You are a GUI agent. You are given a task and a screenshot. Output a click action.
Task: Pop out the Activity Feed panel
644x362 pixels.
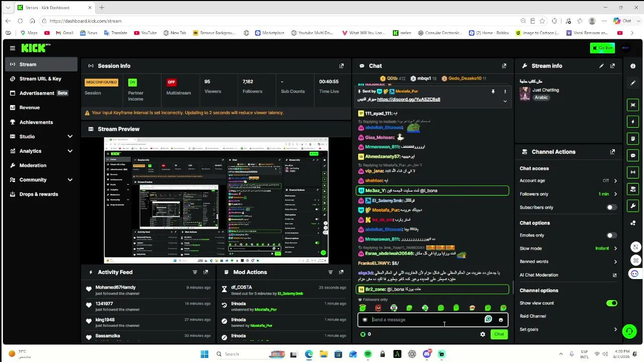[206, 272]
